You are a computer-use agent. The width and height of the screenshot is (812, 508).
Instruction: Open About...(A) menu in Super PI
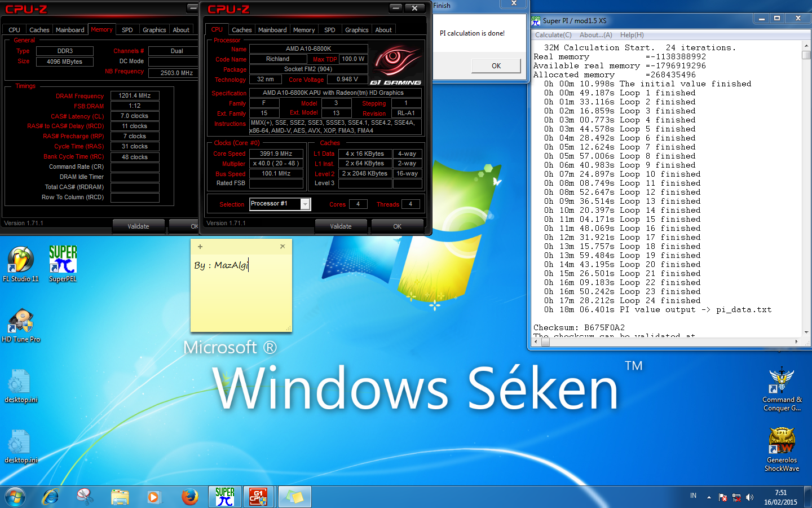[596, 35]
